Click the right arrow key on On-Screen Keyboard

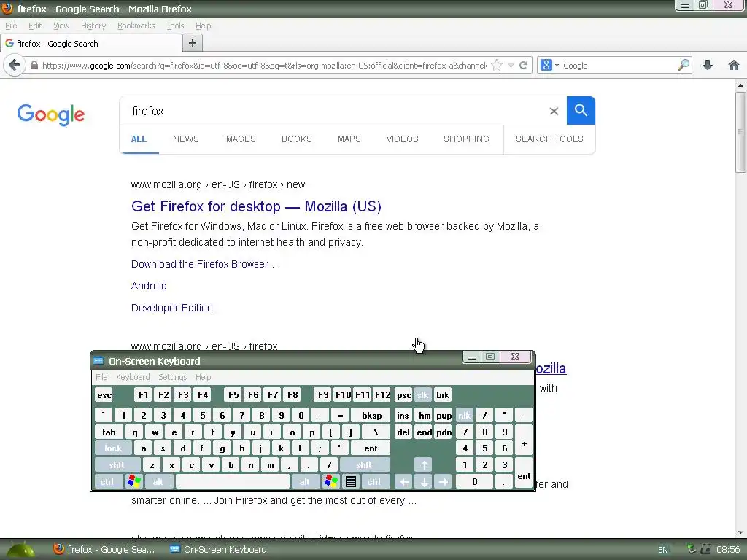[x=443, y=481]
